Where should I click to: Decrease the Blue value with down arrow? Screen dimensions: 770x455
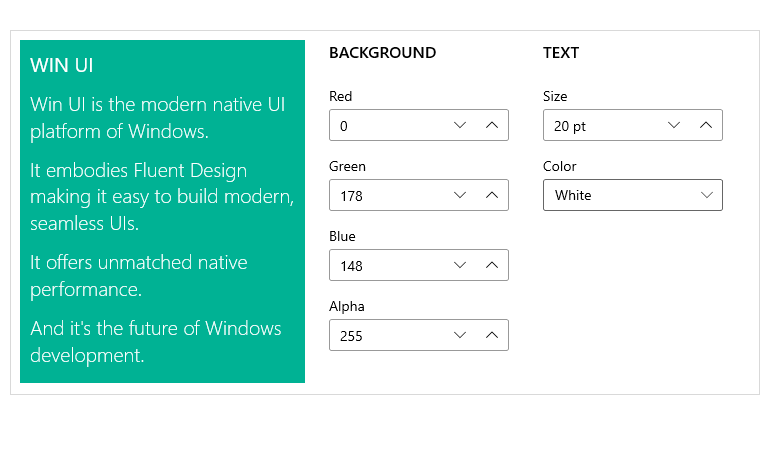(x=460, y=266)
